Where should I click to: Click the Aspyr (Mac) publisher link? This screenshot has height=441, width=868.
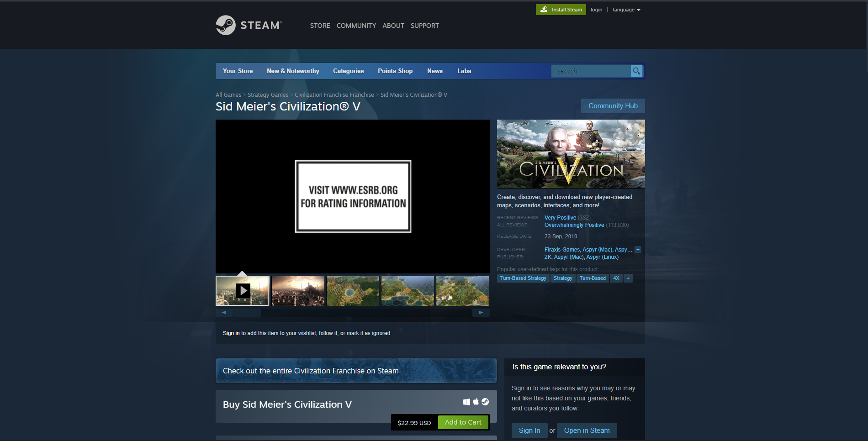tap(569, 257)
